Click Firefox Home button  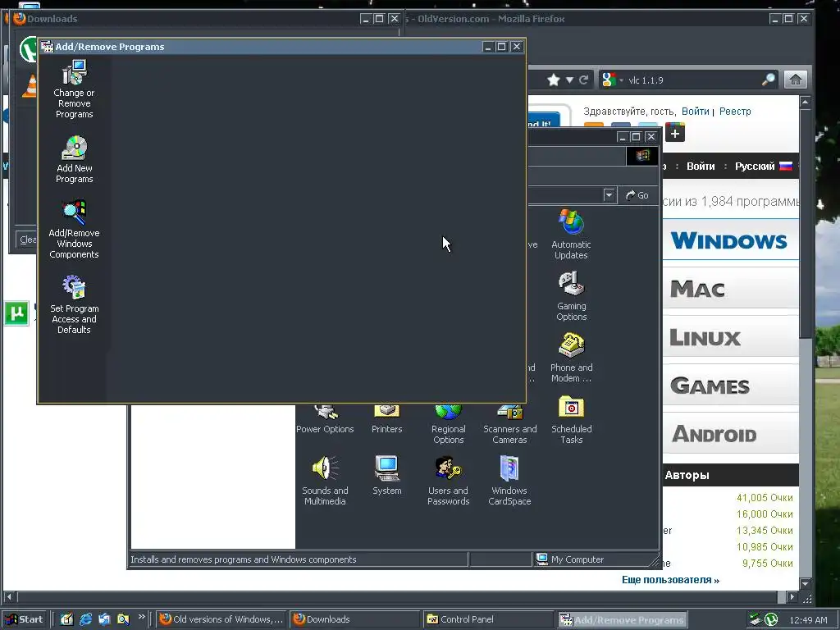click(x=796, y=80)
